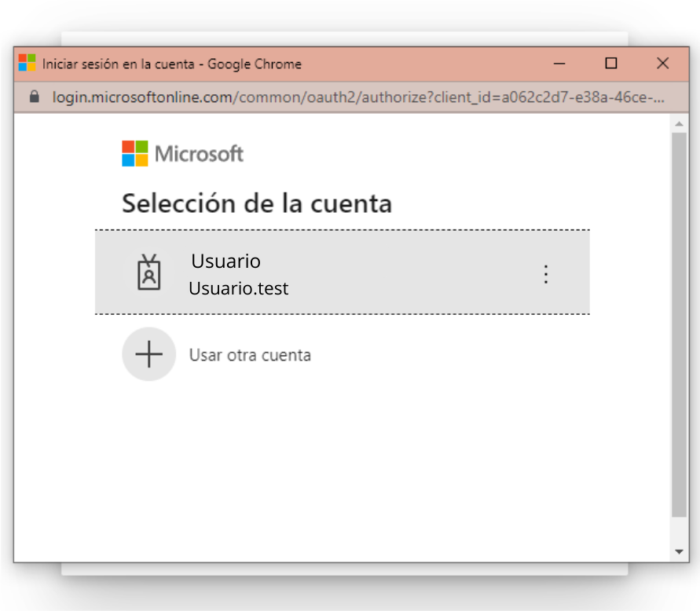The height and width of the screenshot is (611, 700).
Task: Click the Microsoft four-square logo on page
Action: (135, 153)
